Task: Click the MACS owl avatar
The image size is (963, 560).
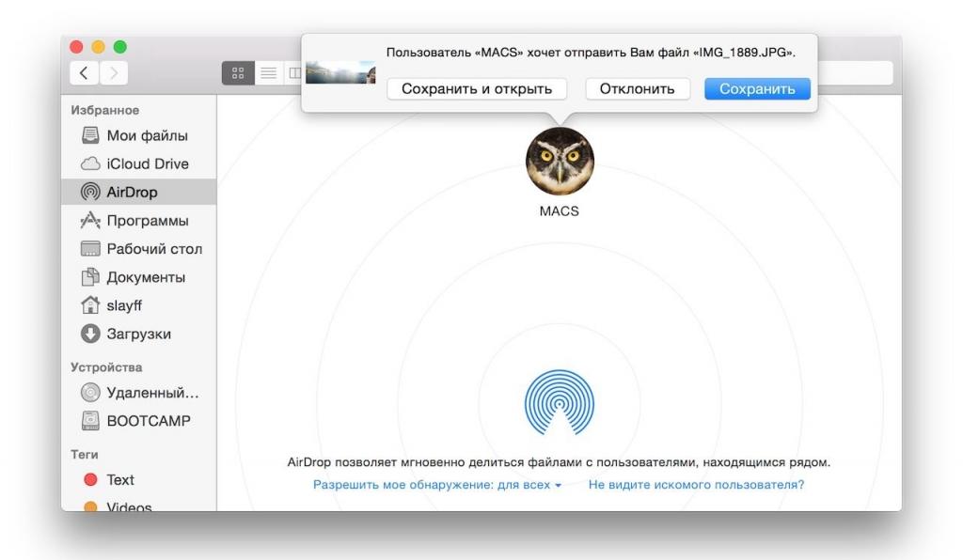Action: tap(560, 162)
